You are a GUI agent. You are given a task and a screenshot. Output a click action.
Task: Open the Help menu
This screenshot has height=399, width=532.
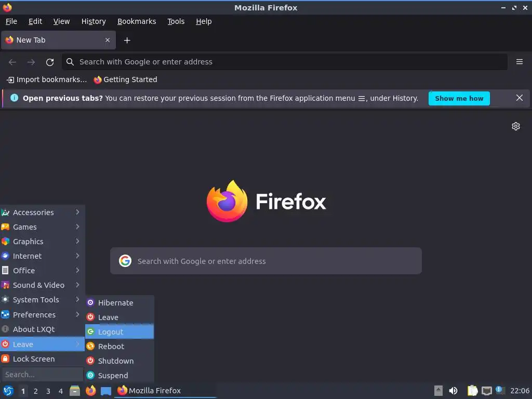(x=204, y=21)
